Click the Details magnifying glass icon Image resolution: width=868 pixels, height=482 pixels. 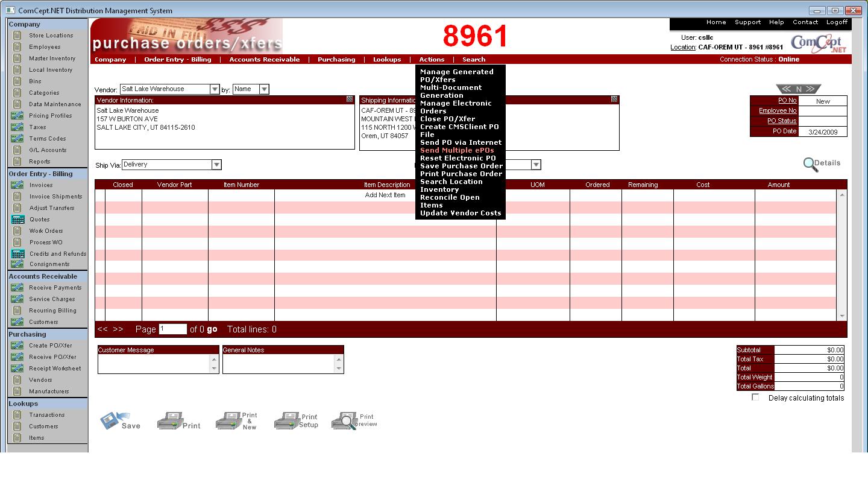pyautogui.click(x=811, y=164)
